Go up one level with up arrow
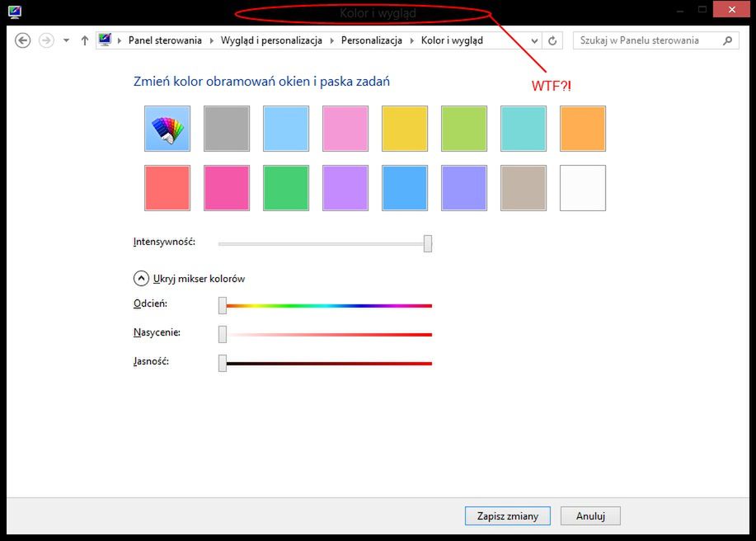Viewport: 756px width, 541px height. coord(85,40)
